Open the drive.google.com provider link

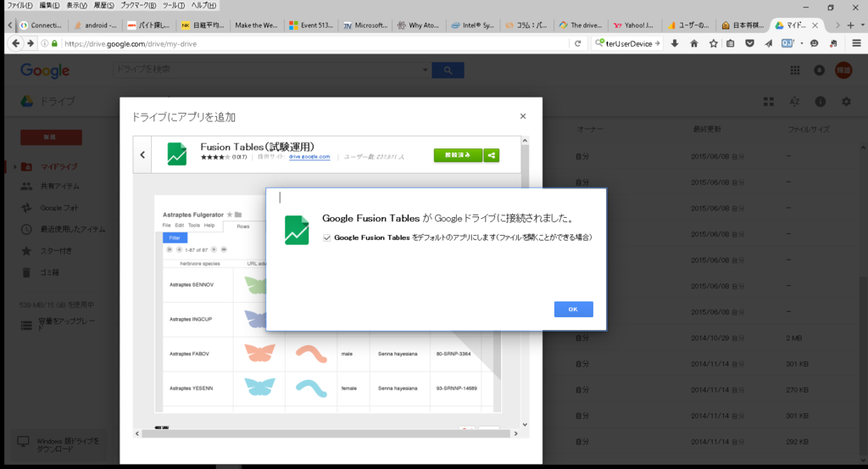click(309, 157)
